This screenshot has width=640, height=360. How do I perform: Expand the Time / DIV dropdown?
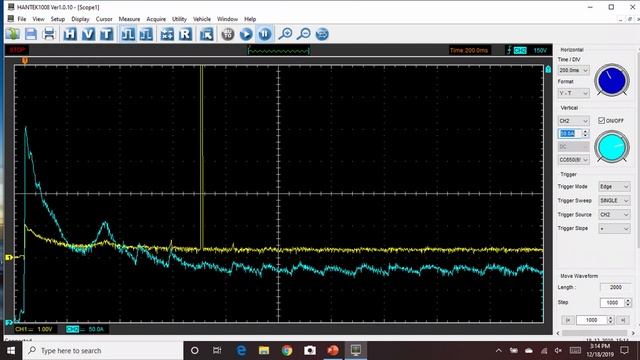573,71
